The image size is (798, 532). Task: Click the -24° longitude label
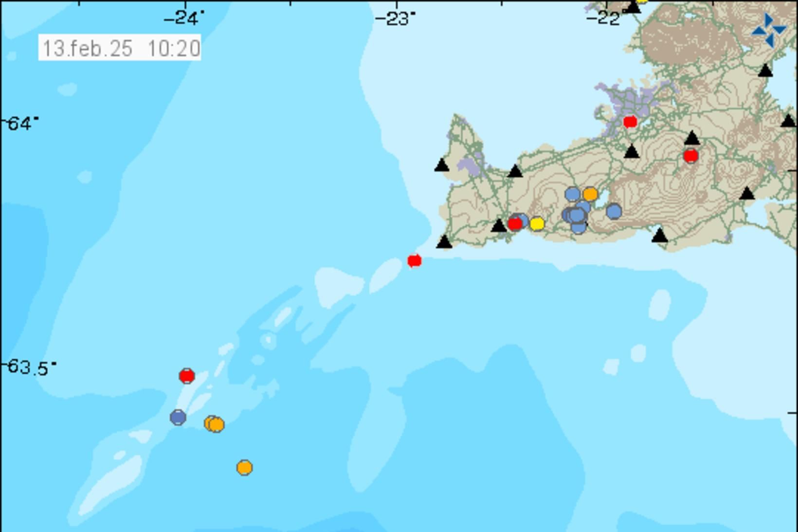184,18
